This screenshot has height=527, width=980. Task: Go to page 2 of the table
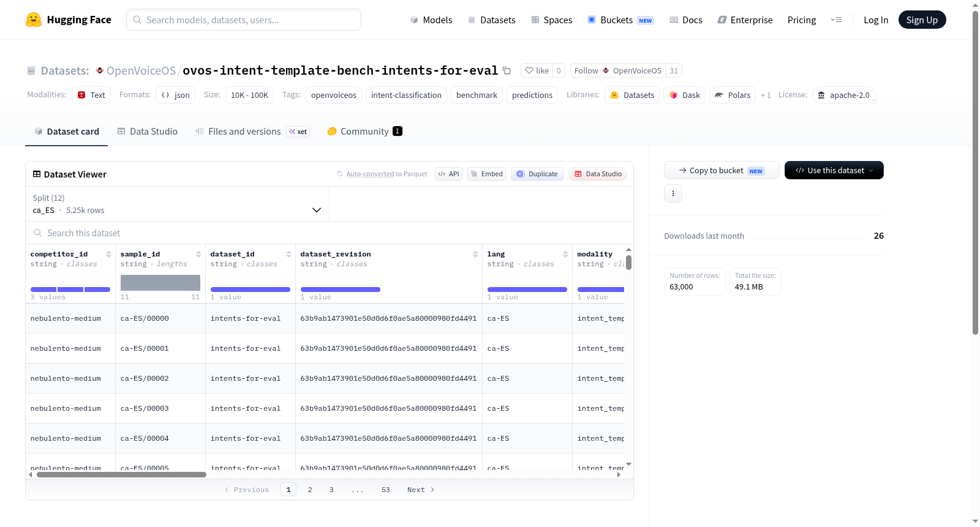pos(310,490)
